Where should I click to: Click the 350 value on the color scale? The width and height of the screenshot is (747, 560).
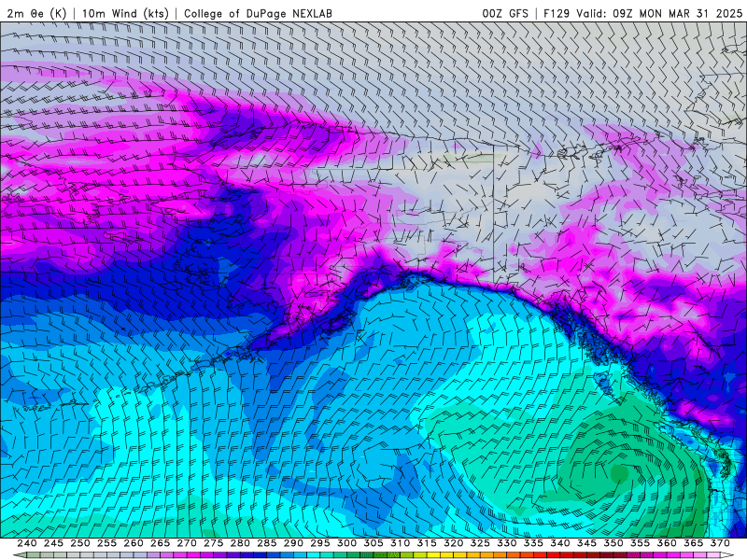point(613,543)
